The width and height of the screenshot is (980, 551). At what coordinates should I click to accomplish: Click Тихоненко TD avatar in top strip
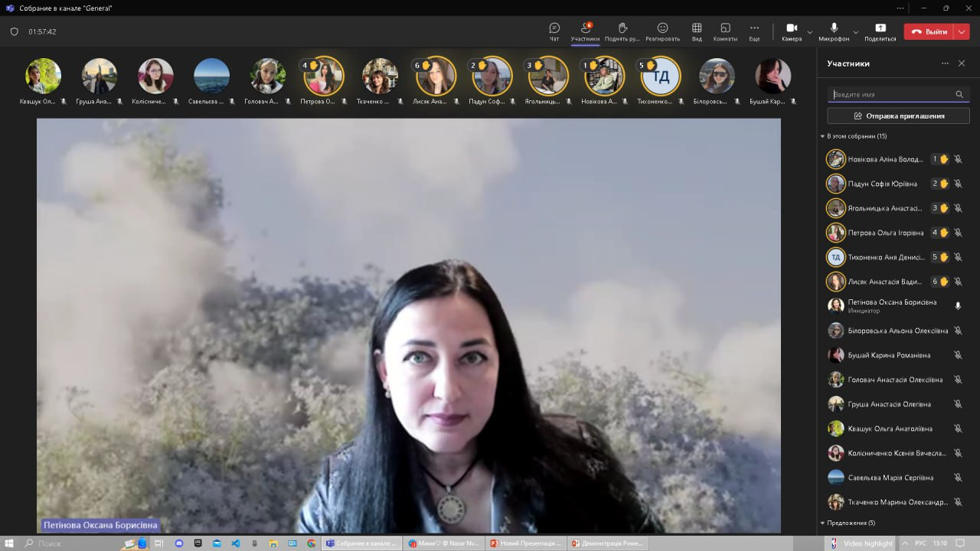click(x=660, y=76)
